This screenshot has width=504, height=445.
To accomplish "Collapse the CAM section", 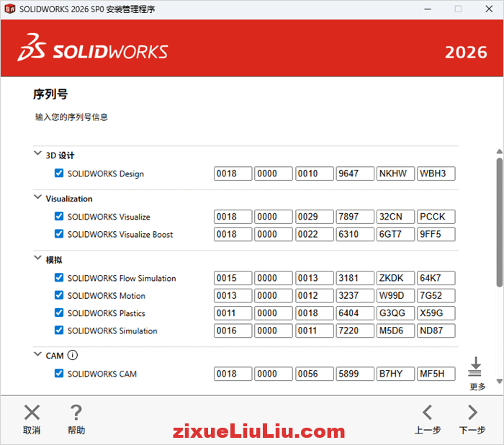I will (x=37, y=354).
